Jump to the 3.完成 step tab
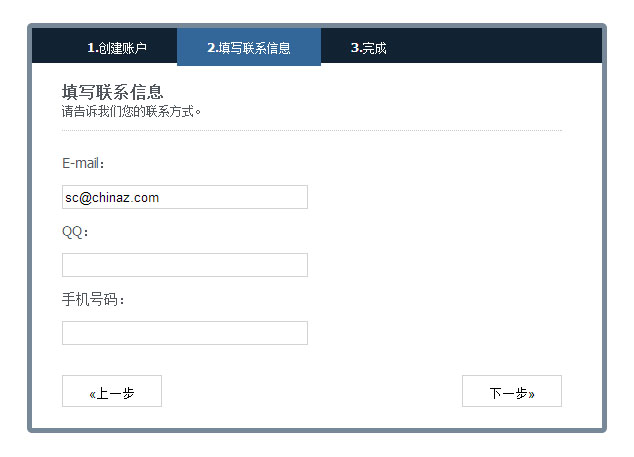The image size is (634, 457). tap(368, 48)
